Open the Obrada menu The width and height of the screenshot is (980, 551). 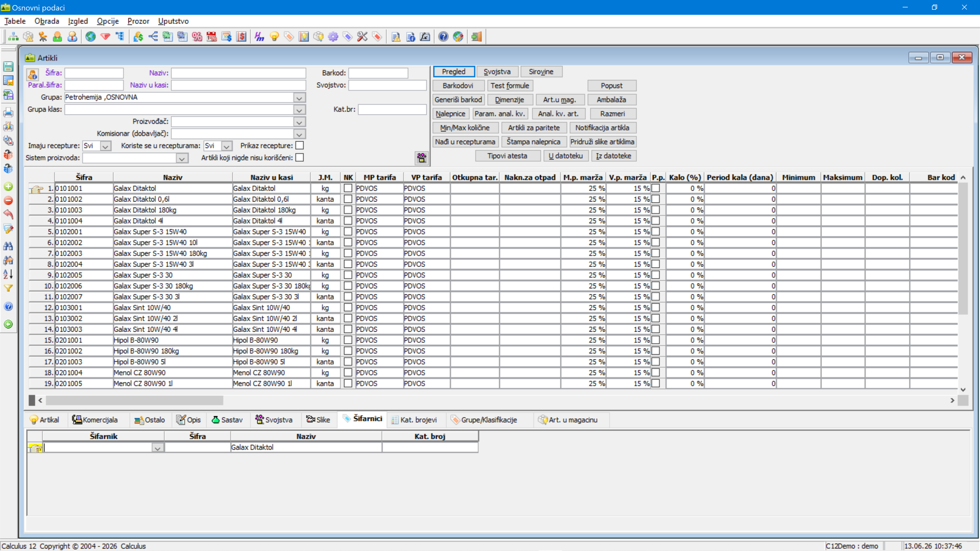[x=47, y=21]
